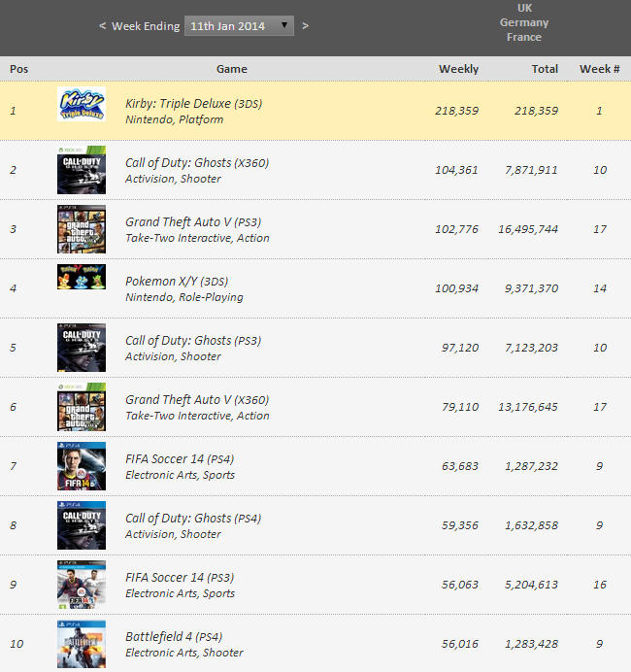Image resolution: width=631 pixels, height=672 pixels.
Task: Select total sales value 9,371,370
Action: click(x=531, y=288)
